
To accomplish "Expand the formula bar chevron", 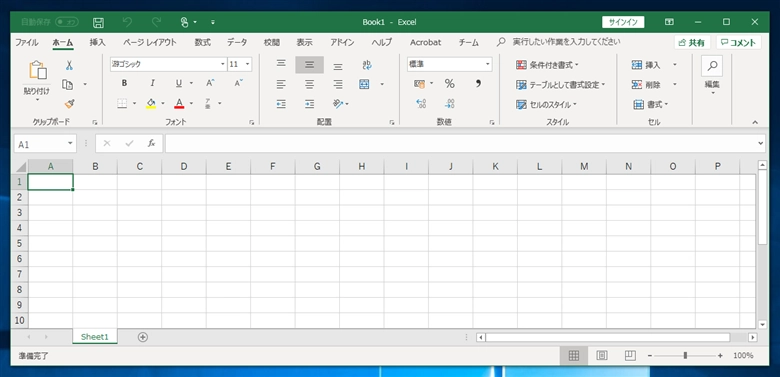I will (x=761, y=144).
